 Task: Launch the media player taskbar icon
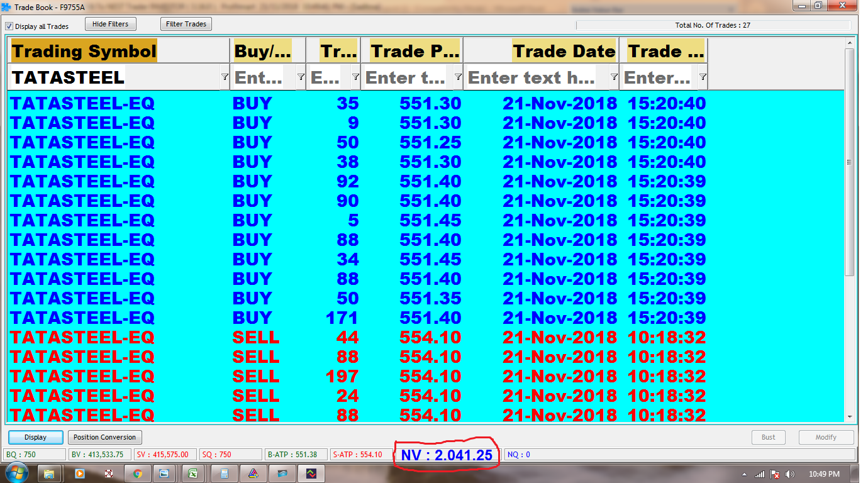(79, 473)
